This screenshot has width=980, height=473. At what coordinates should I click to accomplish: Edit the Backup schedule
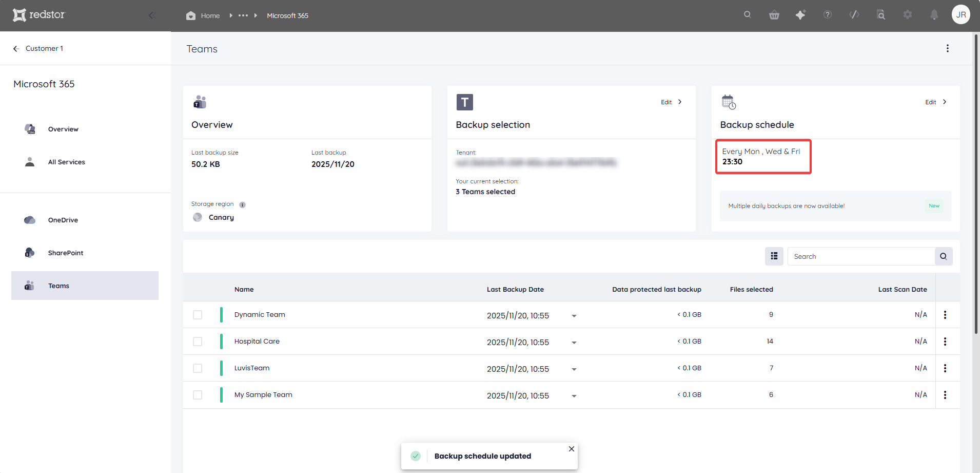point(936,102)
